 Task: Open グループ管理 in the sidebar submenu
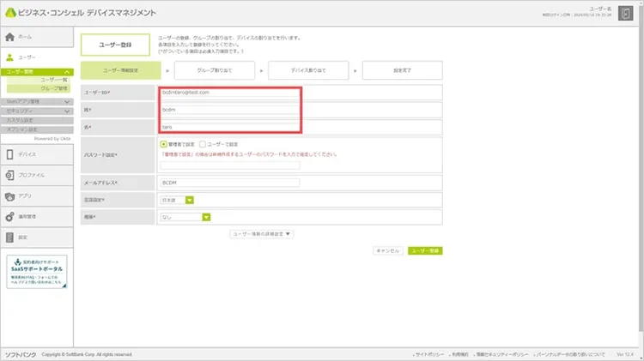pyautogui.click(x=54, y=88)
